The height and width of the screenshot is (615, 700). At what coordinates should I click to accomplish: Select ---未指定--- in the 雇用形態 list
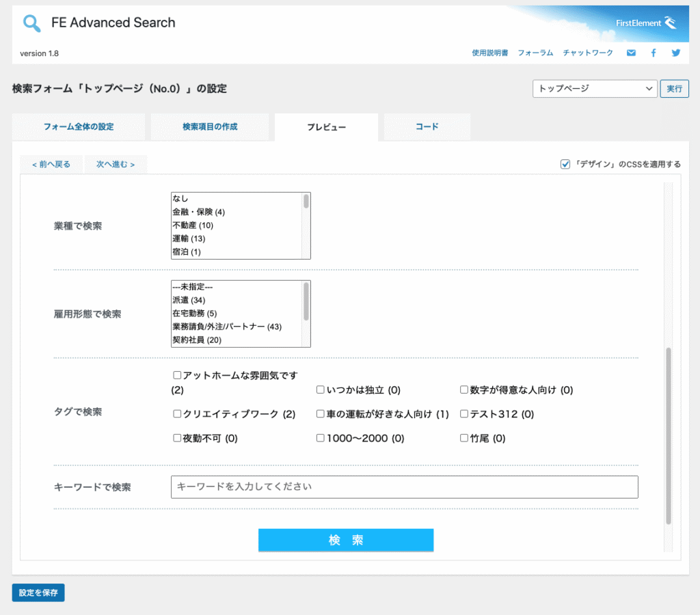tap(237, 286)
